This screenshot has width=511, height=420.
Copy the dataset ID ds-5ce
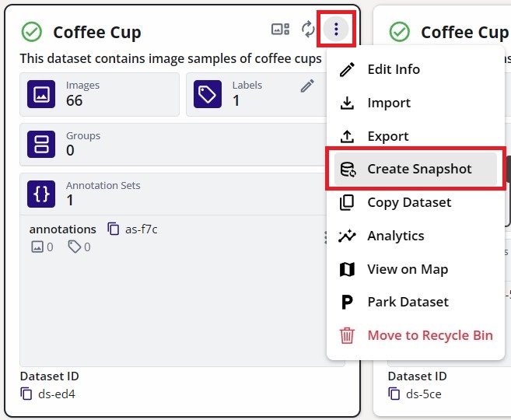click(x=394, y=394)
